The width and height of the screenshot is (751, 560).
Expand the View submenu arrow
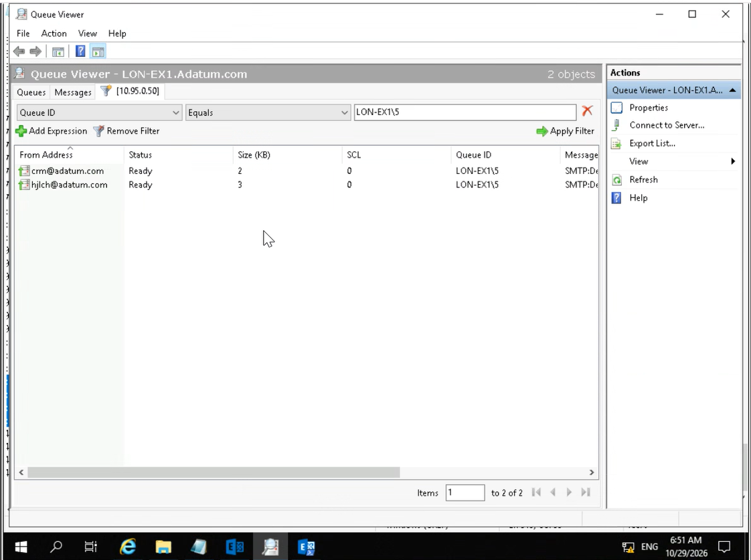(x=733, y=161)
